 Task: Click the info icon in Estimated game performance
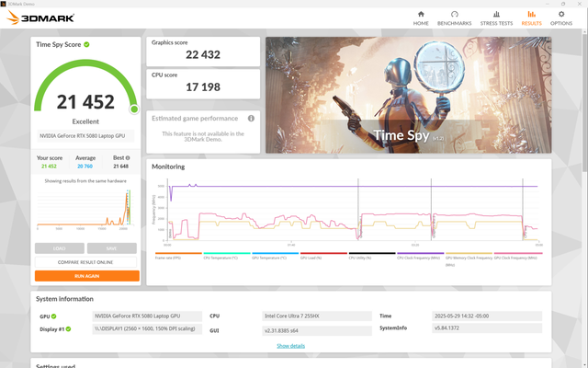(x=251, y=119)
